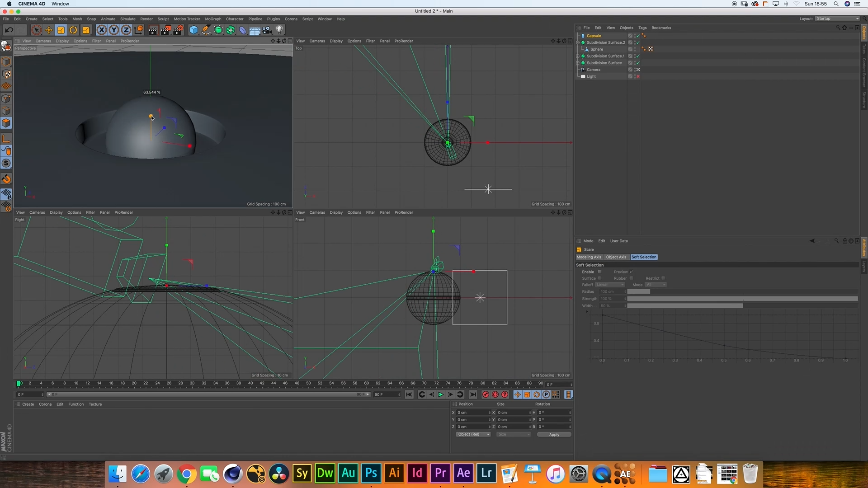Toggle the X axis lock button

102,30
